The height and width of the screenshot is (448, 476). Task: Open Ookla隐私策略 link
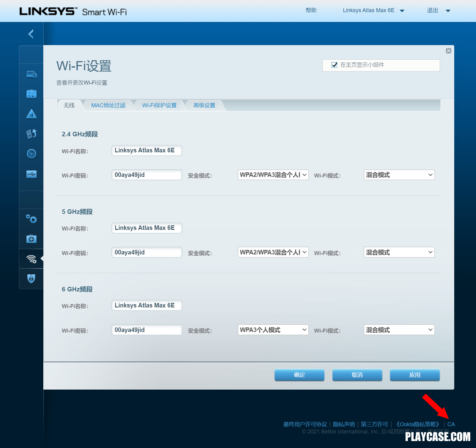pos(418,424)
